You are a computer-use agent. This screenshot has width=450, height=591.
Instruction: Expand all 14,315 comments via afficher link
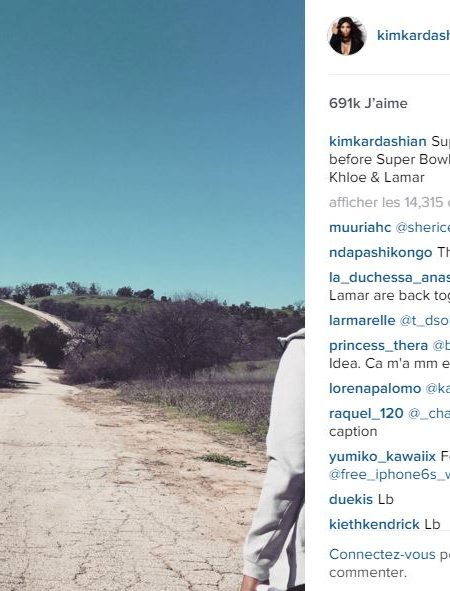pyautogui.click(x=389, y=202)
